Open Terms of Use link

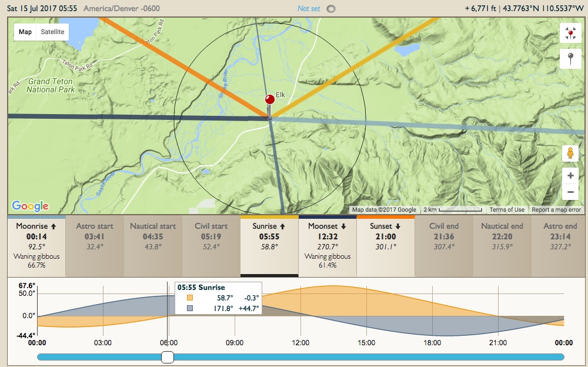click(x=506, y=210)
